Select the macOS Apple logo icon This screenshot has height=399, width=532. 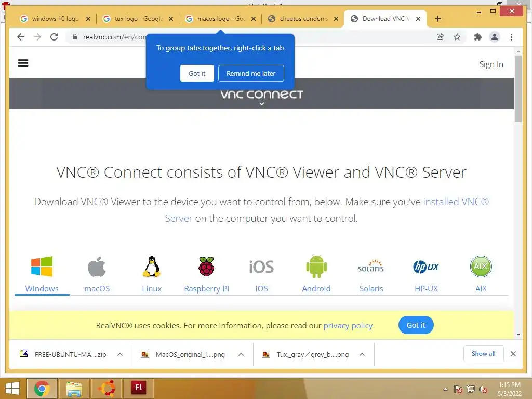pyautogui.click(x=97, y=267)
